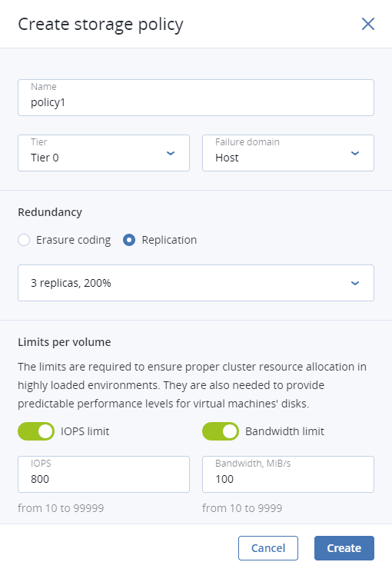Click the Create button
The height and width of the screenshot is (572, 392).
(x=344, y=548)
